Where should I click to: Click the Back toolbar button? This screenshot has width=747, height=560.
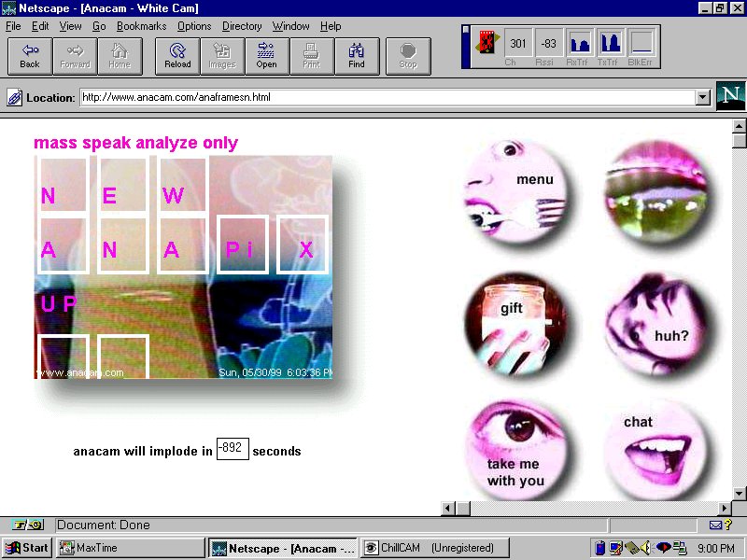[x=30, y=56]
